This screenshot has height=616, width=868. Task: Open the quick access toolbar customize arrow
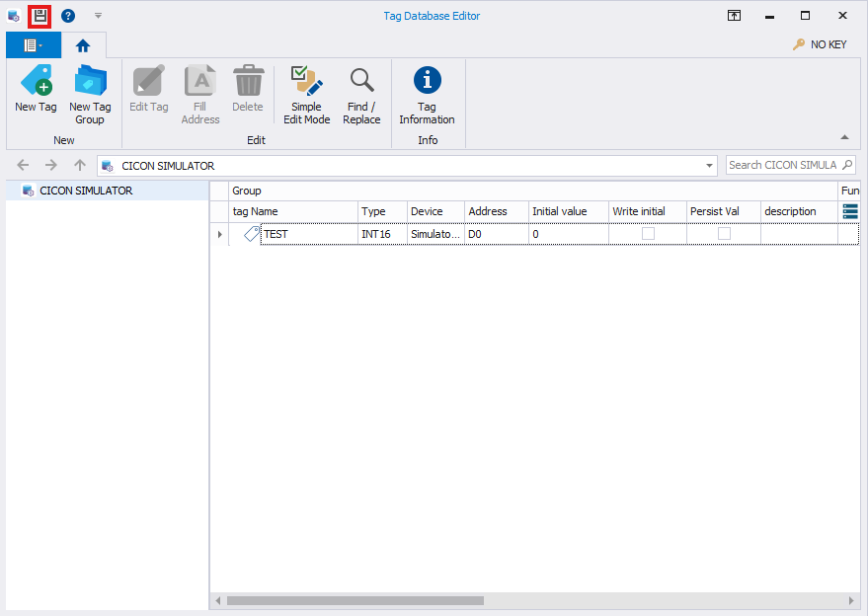click(98, 16)
